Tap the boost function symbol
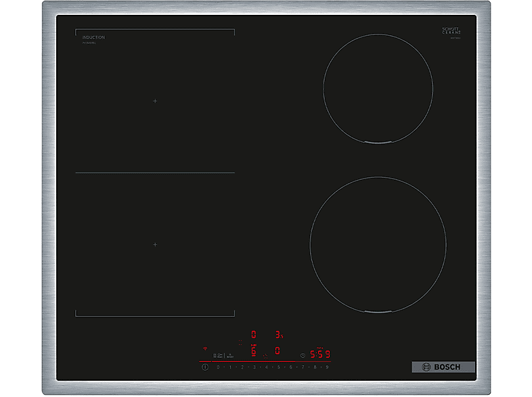Image resolution: width=532 pixels, height=397 pixels. pyautogui.click(x=230, y=356)
